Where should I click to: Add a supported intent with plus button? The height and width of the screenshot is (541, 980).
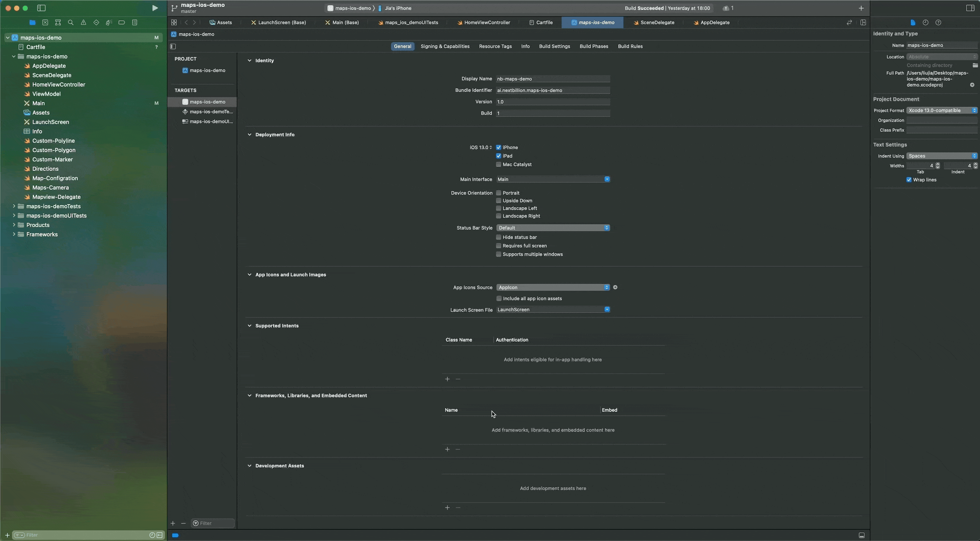[x=448, y=379]
